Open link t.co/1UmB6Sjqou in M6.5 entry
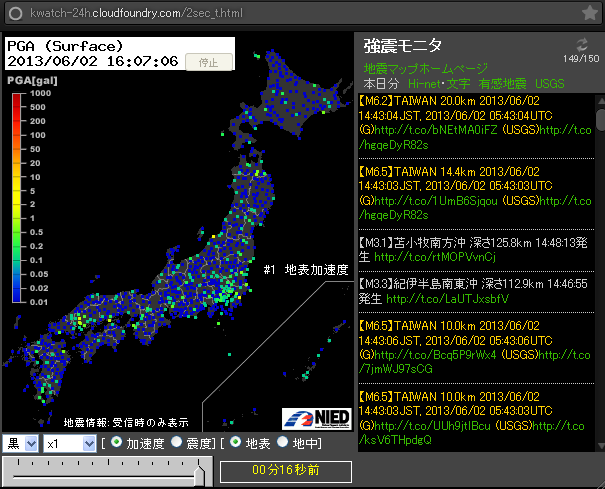 [436, 201]
